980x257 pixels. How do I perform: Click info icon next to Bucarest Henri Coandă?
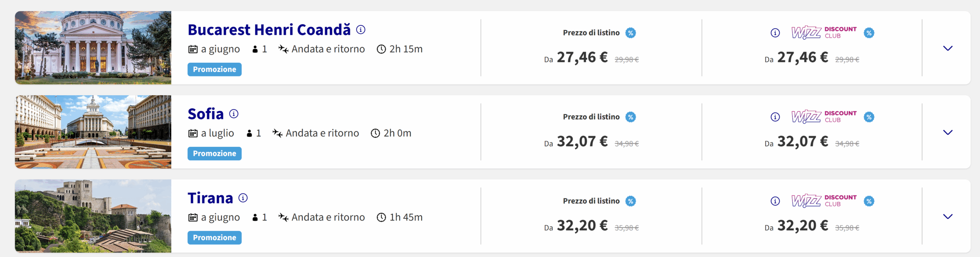tap(361, 29)
